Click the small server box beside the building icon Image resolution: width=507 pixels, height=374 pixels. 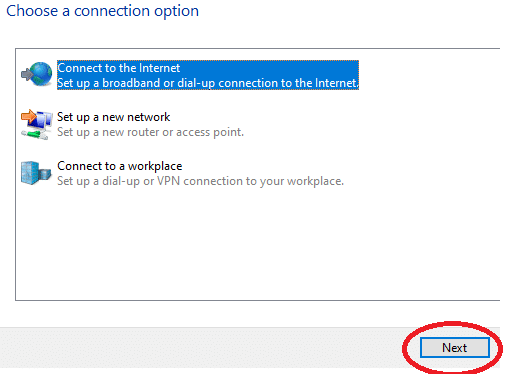45,174
